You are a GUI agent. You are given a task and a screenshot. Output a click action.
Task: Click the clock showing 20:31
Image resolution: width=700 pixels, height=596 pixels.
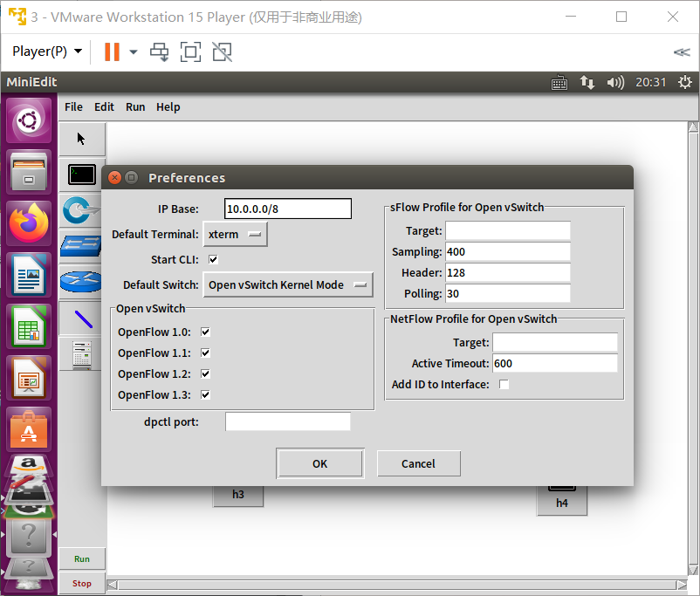(651, 82)
